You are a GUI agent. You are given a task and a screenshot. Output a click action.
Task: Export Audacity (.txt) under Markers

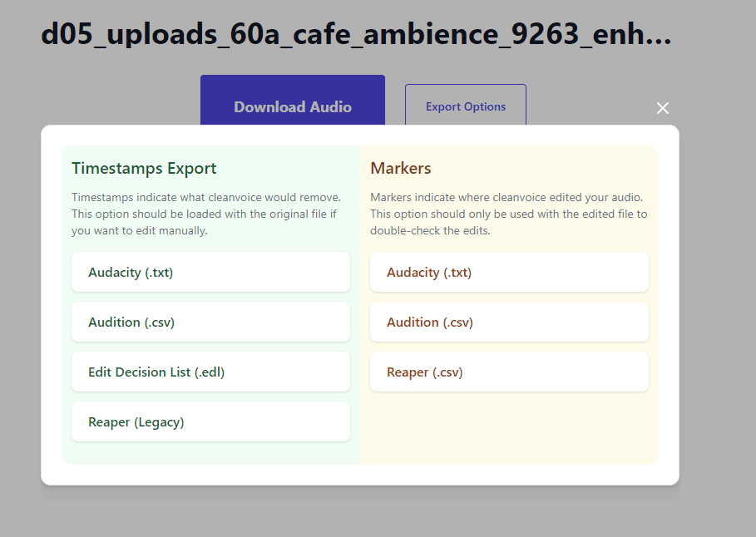pyautogui.click(x=509, y=272)
